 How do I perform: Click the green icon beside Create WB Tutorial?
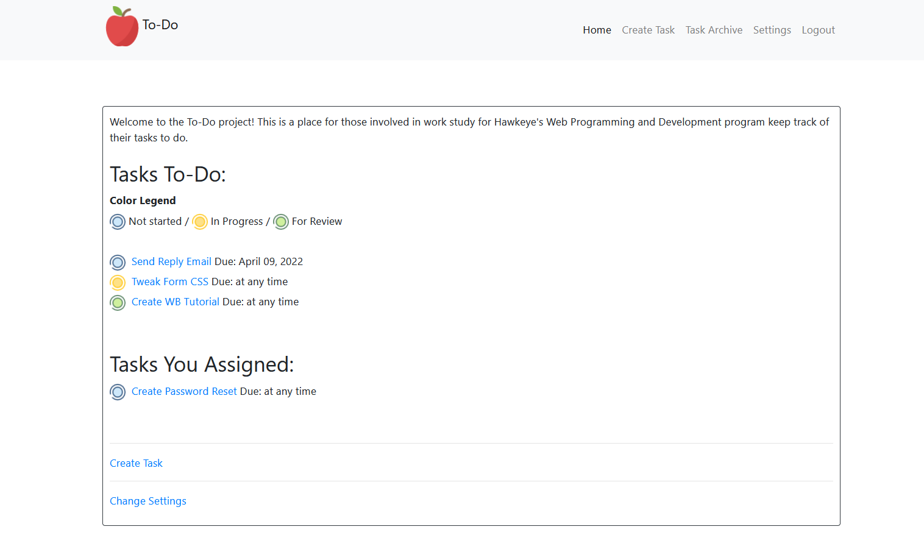coord(117,302)
